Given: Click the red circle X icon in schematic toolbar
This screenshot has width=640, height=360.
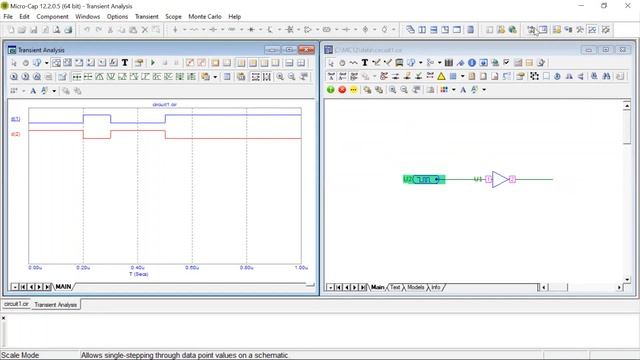Looking at the screenshot, I should tap(342, 90).
